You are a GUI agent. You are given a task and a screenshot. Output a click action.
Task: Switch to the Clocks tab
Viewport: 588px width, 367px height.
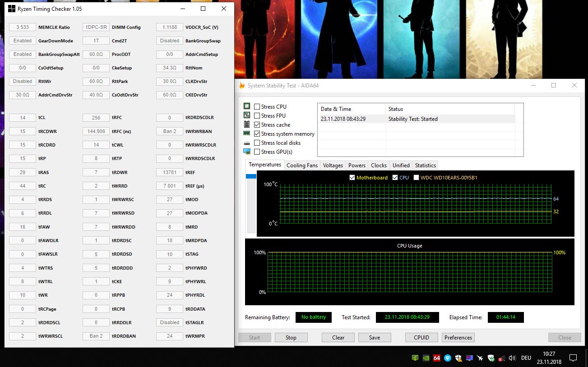tap(379, 165)
